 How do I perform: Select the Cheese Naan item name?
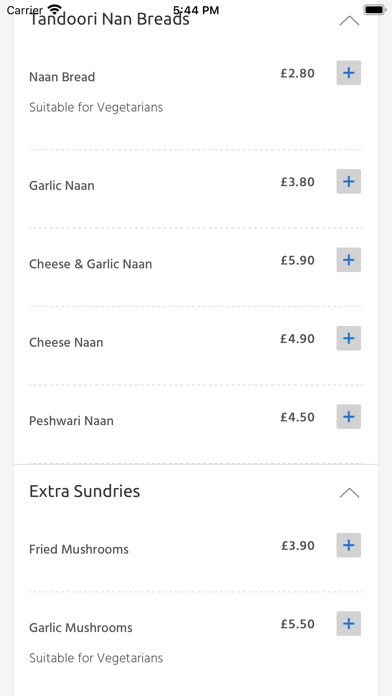66,342
